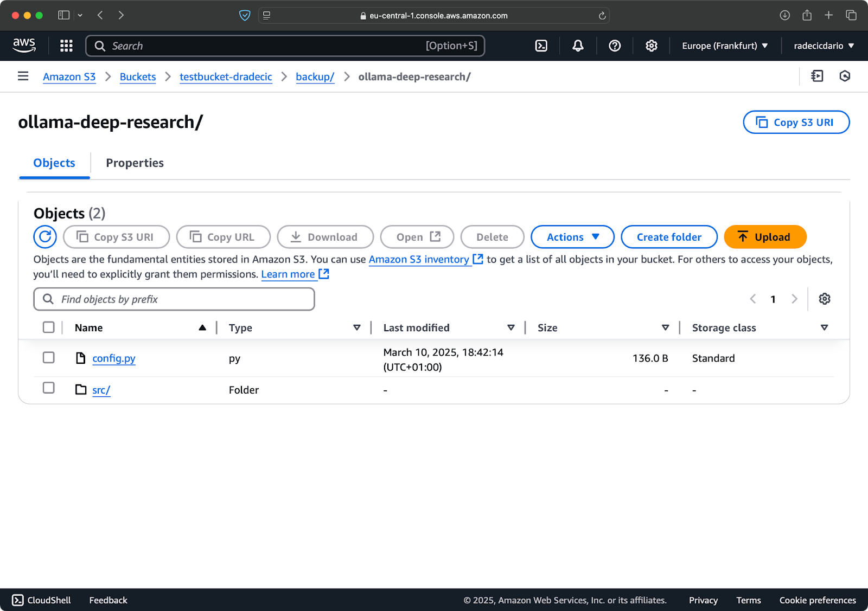This screenshot has height=611, width=868.
Task: Check the config.py row checkbox
Action: tap(49, 357)
